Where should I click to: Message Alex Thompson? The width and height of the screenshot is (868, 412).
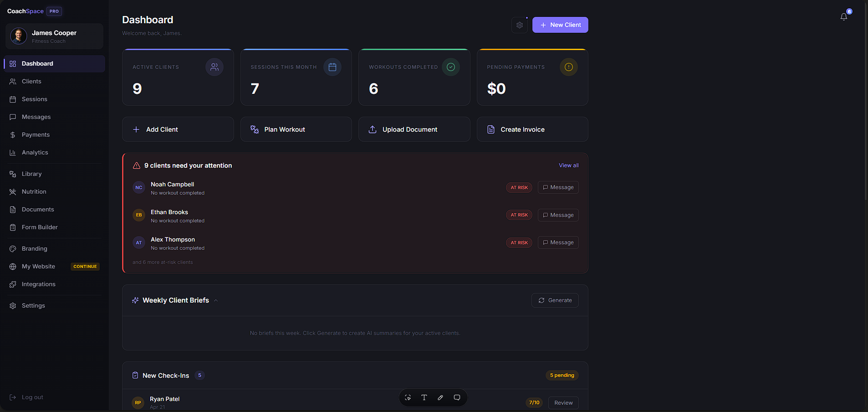(558, 242)
